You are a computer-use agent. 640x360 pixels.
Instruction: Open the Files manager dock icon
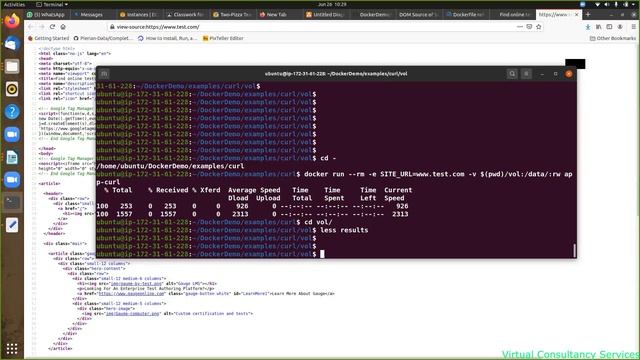click(12, 67)
